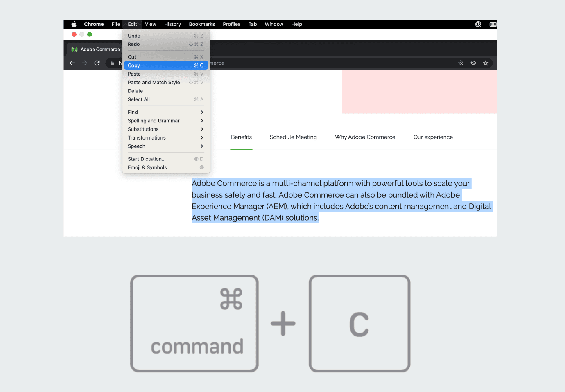The image size is (565, 392).
Task: Switch to the Schedule Meeting tab
Action: click(293, 137)
